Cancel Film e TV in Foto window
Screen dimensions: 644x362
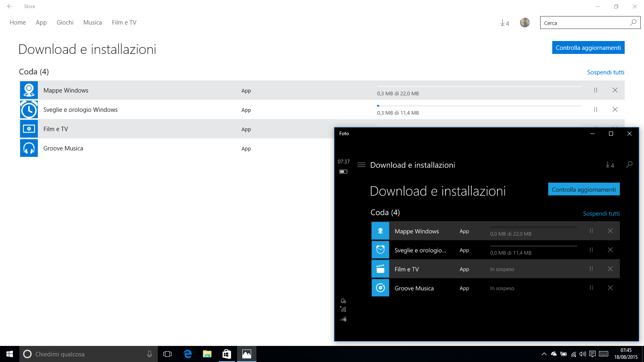click(610, 269)
